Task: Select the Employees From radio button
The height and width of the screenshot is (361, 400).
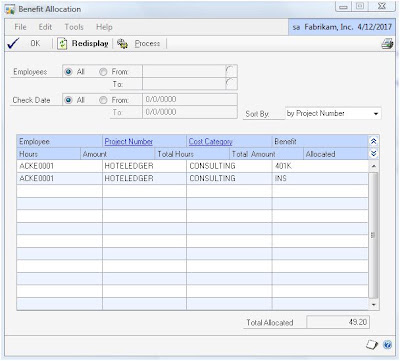Action: pyautogui.click(x=103, y=72)
